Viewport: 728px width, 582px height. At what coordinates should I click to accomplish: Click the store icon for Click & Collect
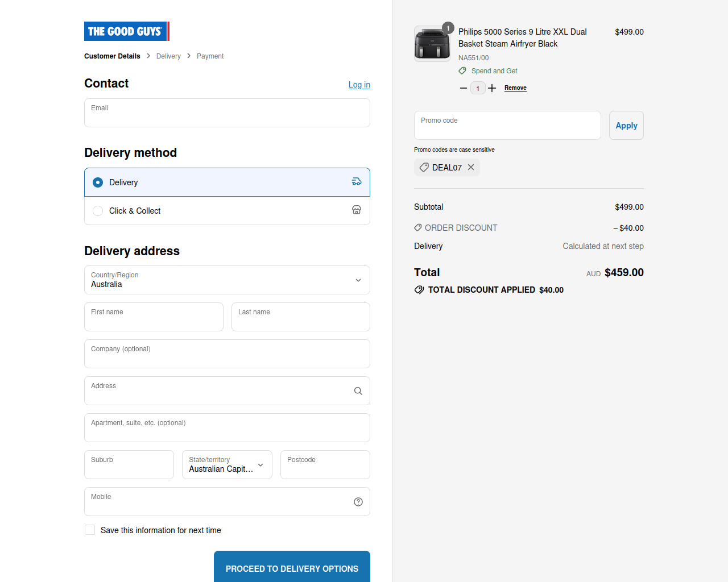(x=357, y=210)
